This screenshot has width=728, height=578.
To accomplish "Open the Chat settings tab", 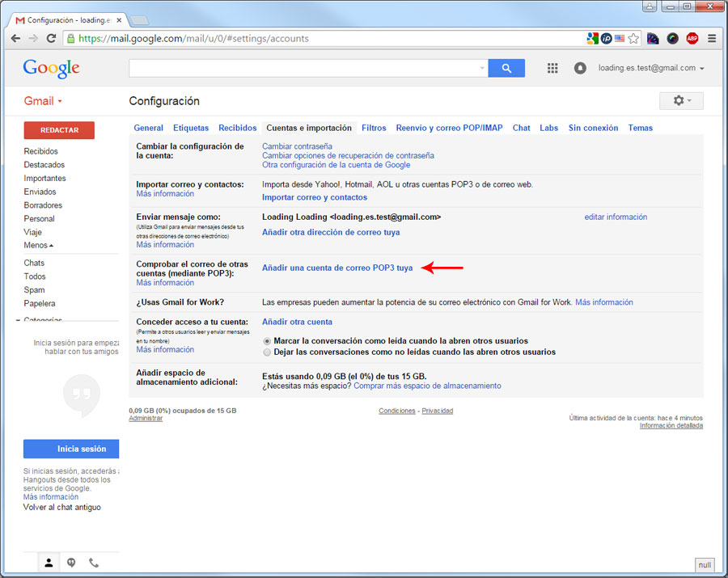I will coord(521,128).
